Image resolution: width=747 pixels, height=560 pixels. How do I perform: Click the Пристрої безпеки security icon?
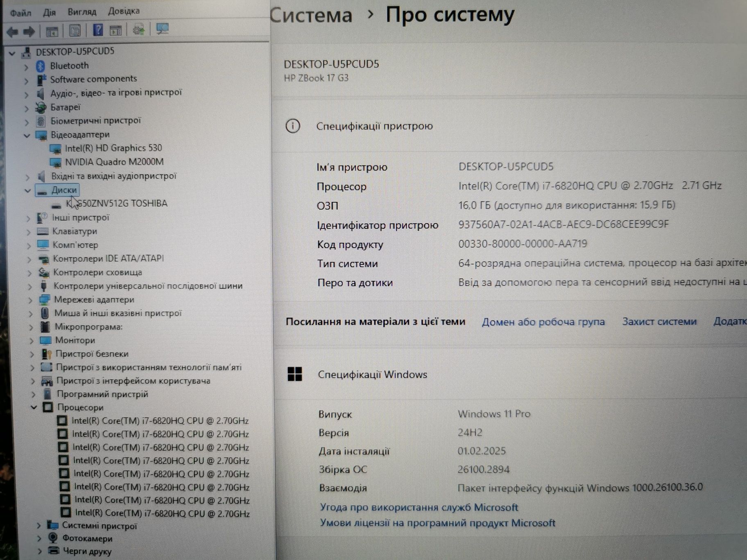[46, 354]
